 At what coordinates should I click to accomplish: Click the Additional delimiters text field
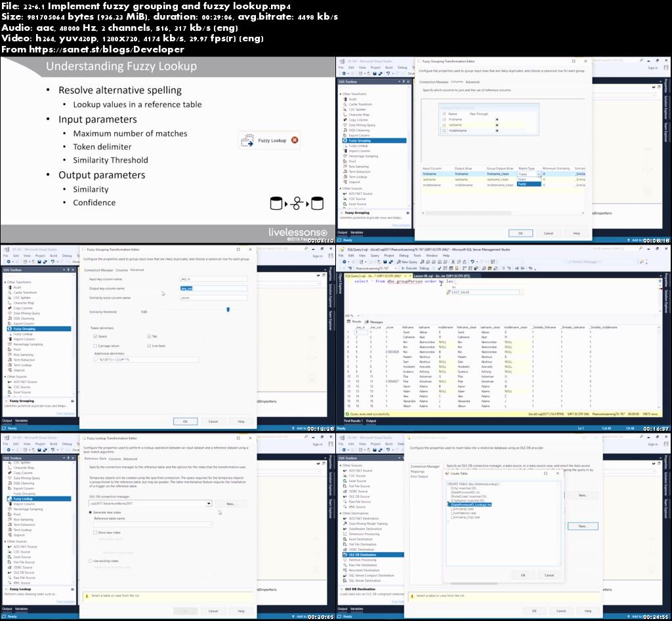(146, 360)
